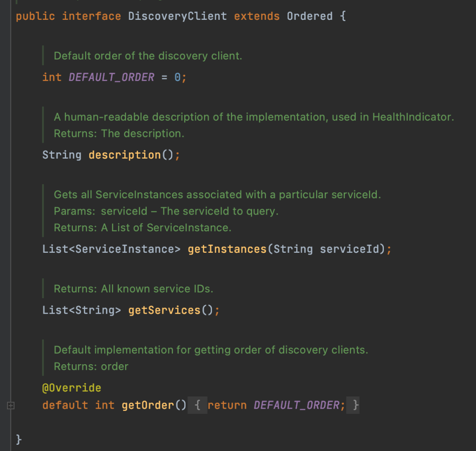
Task: Click the serviceId parameter in getInstances
Action: pyautogui.click(x=349, y=249)
